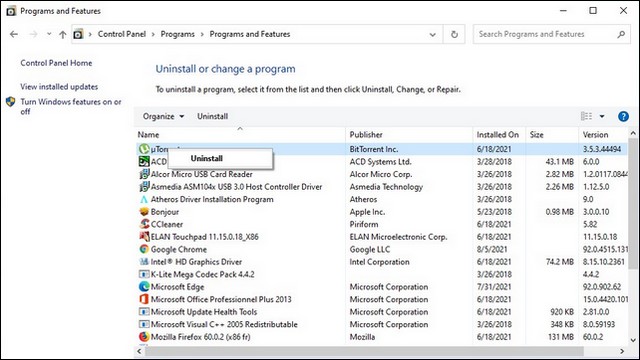The image size is (640, 360).
Task: Select Mozilla Firefox 60.0.2 (x86 fr)
Action: (x=200, y=337)
